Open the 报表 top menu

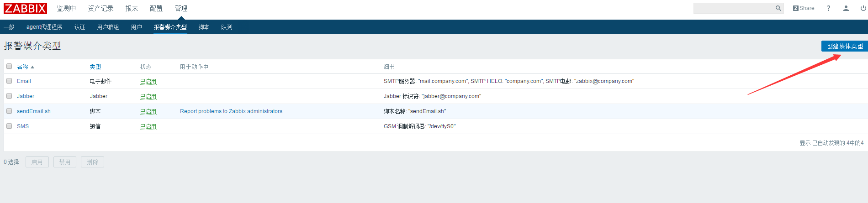coord(132,8)
